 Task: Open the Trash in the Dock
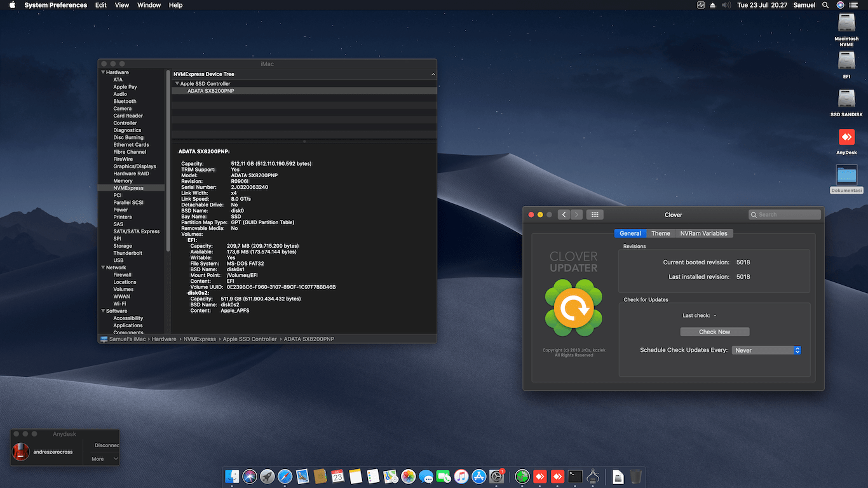(635, 476)
